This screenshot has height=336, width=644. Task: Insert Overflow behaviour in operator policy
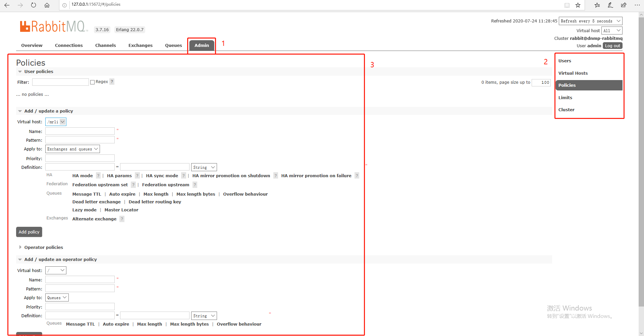(x=239, y=324)
